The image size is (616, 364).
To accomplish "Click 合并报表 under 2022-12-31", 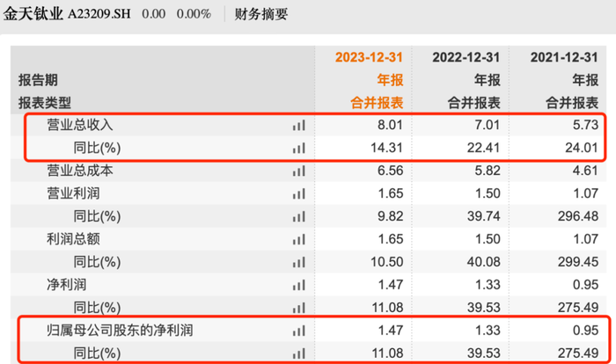I will tap(474, 103).
